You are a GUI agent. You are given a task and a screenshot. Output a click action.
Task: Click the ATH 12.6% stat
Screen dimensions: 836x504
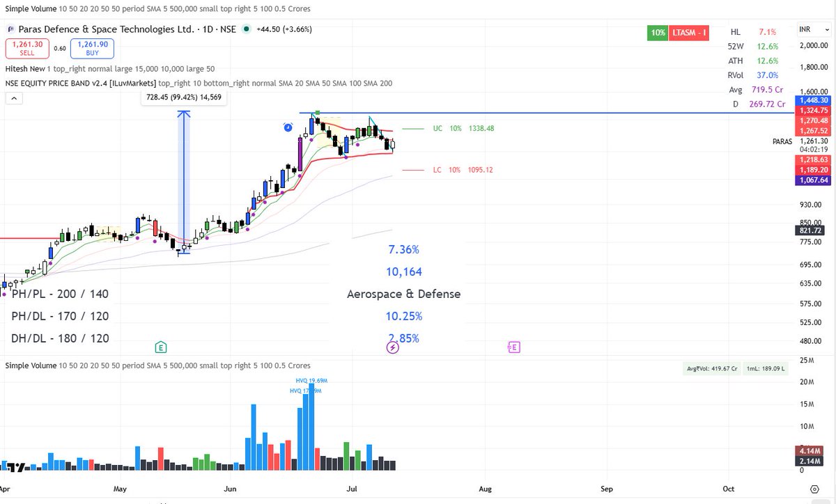(x=754, y=61)
